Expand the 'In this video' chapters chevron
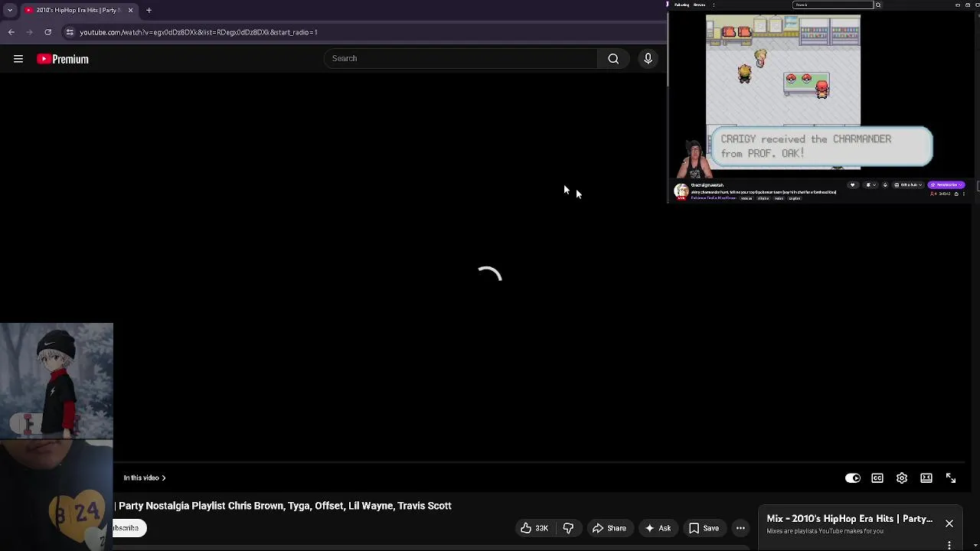Image resolution: width=980 pixels, height=551 pixels. tap(163, 478)
